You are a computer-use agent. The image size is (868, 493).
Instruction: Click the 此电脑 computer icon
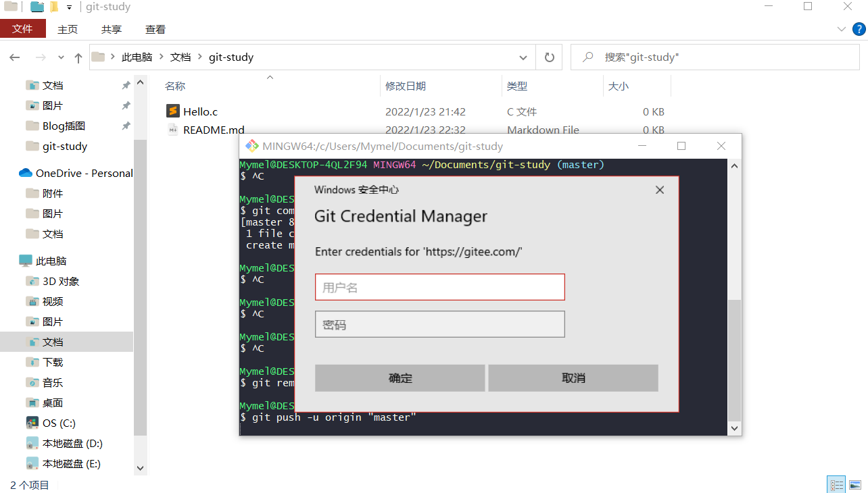tap(26, 261)
